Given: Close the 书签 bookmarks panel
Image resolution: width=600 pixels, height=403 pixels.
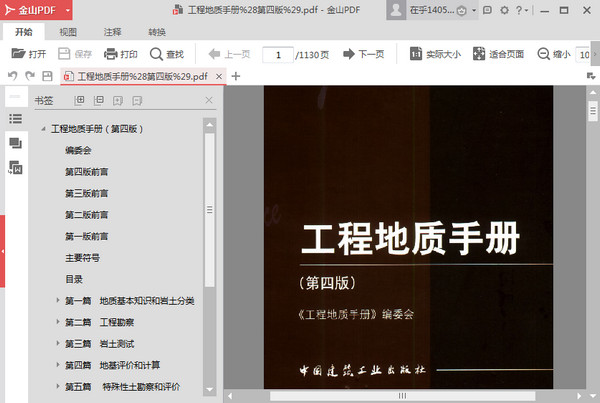Looking at the screenshot, I should pos(208,100).
